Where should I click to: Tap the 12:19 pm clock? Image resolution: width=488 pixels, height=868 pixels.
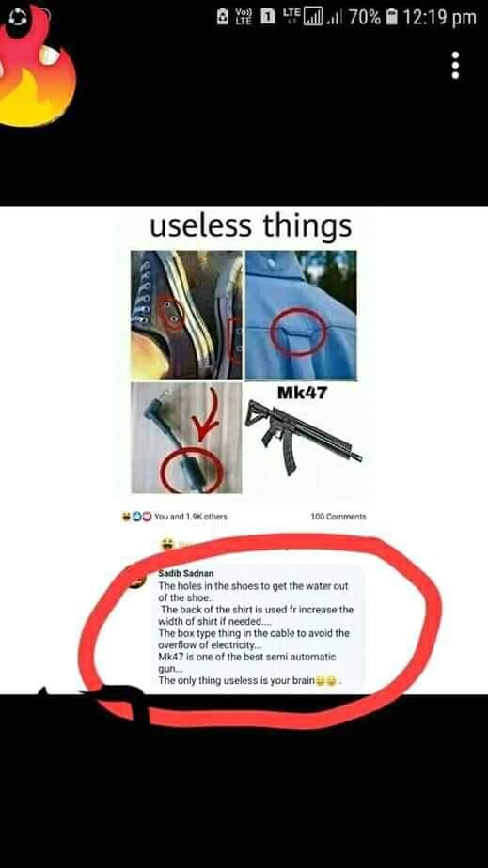[x=439, y=18]
